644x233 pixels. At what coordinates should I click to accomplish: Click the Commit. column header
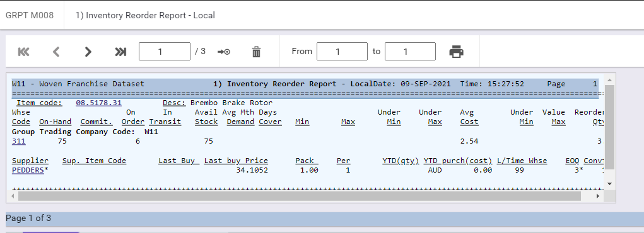(97, 122)
